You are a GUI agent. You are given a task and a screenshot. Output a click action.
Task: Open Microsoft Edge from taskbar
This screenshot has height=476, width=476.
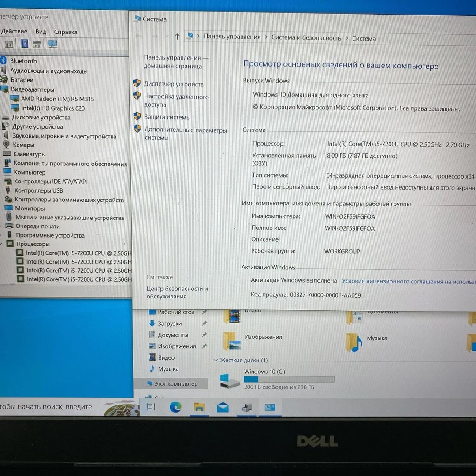[175, 407]
